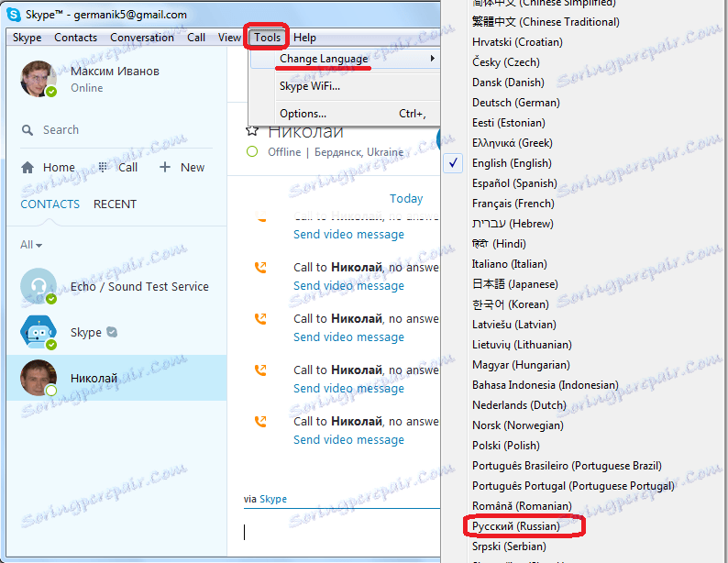728x563 pixels.
Task: Click Skype verified badge icon
Action: pos(112,332)
